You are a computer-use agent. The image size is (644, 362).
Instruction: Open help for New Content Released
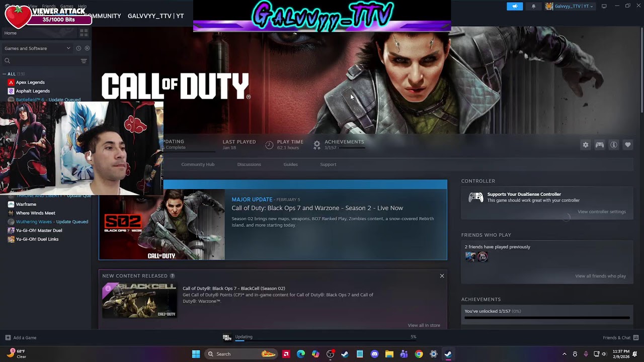coord(172,276)
